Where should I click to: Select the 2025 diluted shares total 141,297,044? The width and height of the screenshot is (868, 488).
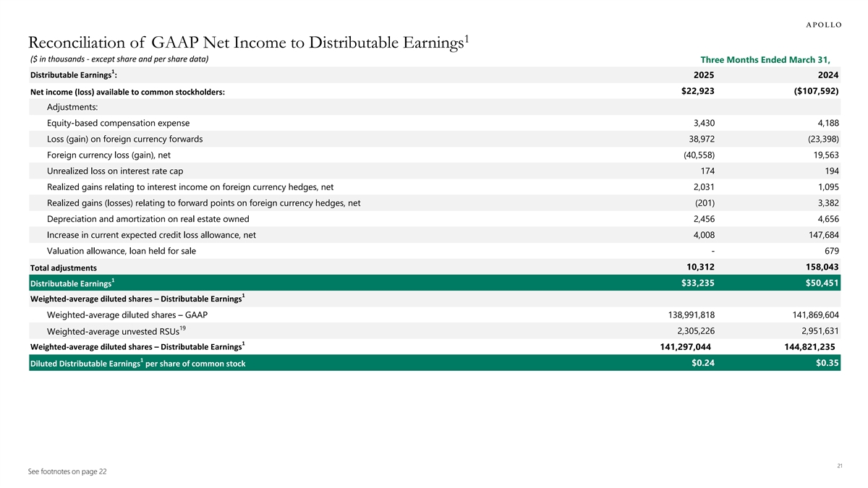click(684, 347)
